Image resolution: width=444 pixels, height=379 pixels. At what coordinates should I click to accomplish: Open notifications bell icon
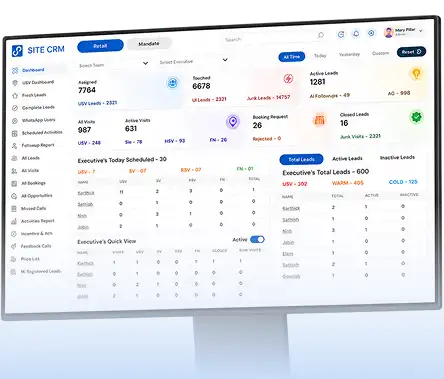(x=356, y=33)
